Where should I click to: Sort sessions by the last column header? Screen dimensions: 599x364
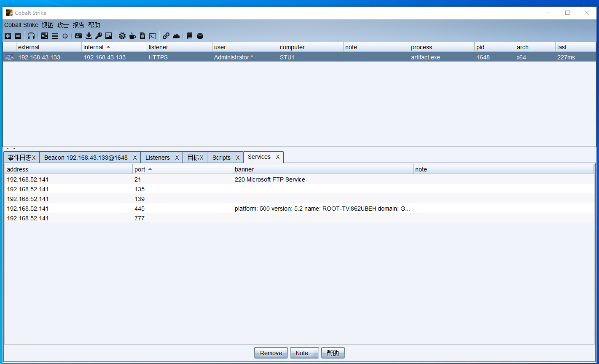click(576, 47)
